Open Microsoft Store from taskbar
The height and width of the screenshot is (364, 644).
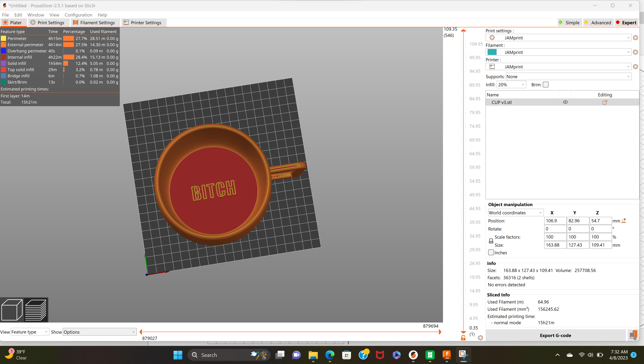[346, 355]
